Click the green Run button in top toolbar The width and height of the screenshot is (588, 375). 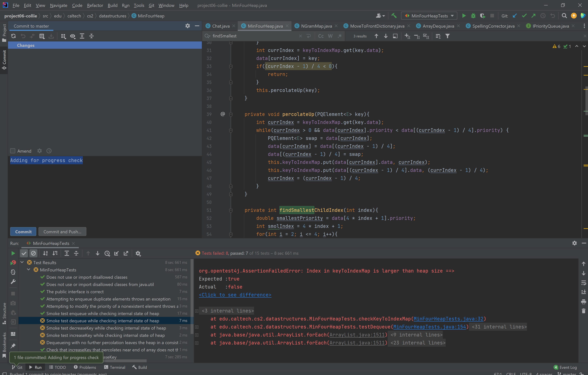464,16
